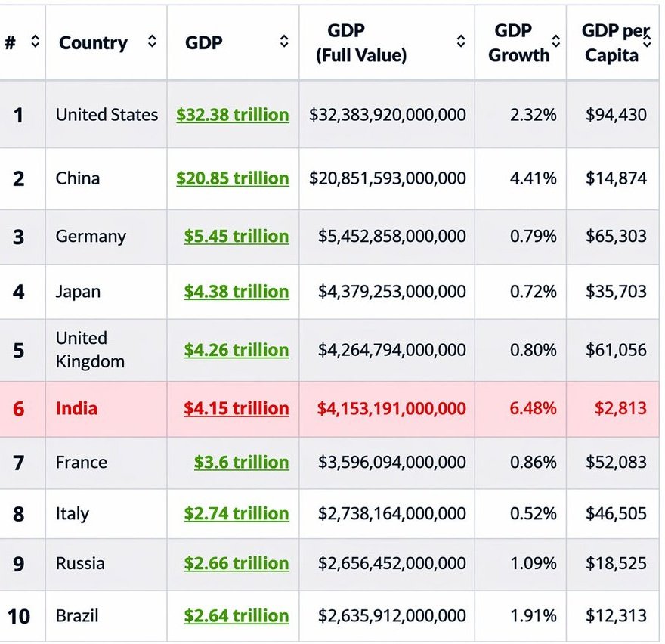Sort by GDP column arrows

284,41
